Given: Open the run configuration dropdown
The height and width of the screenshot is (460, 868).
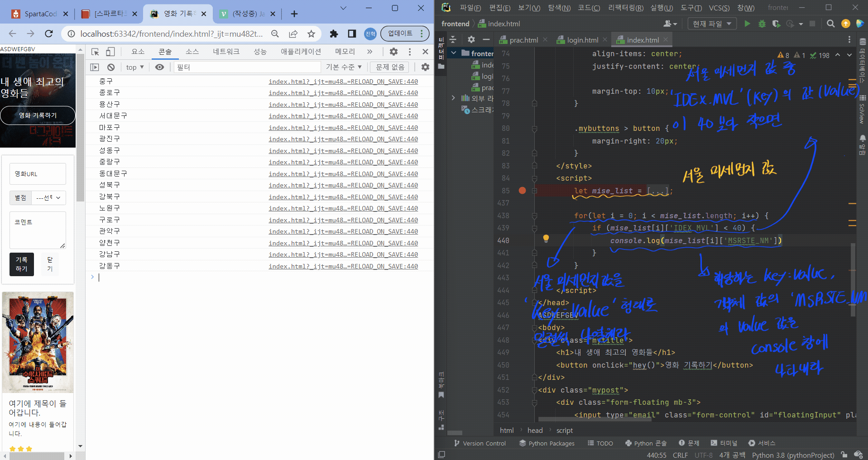Looking at the screenshot, I should coord(712,24).
